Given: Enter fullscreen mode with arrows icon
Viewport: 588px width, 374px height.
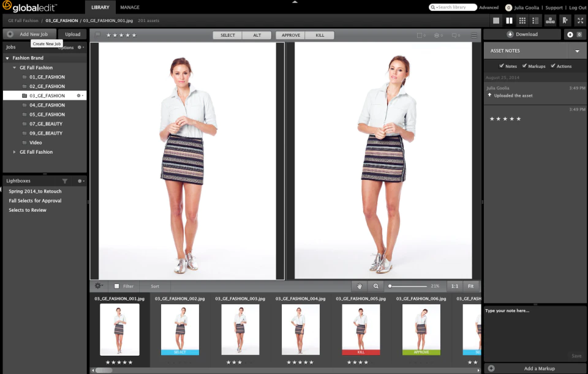Looking at the screenshot, I should [x=581, y=21].
